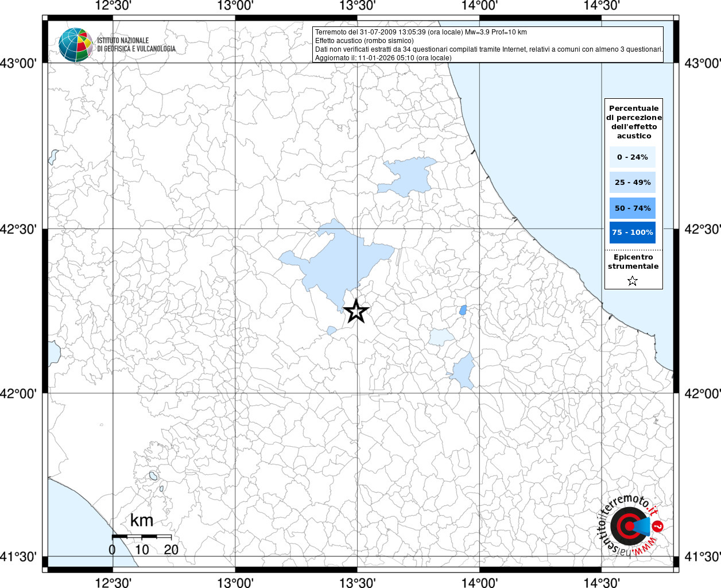Click 'Istituto Nazionale di Geofisica e Vulcanologia' text
Screen dimensions: 721x588
point(136,45)
